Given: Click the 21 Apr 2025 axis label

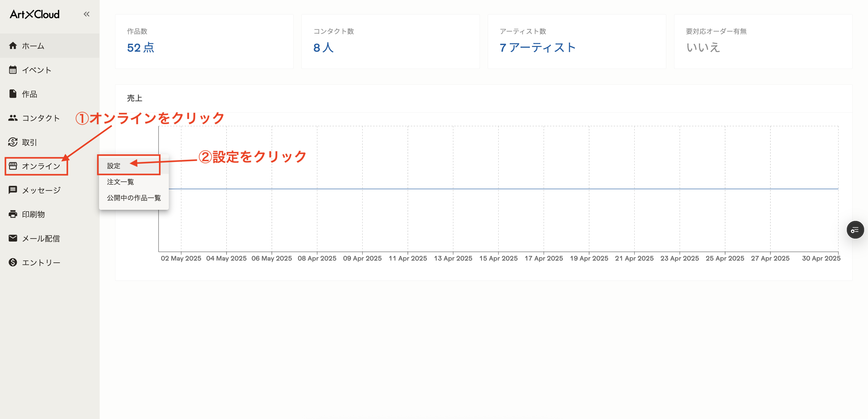Looking at the screenshot, I should [635, 258].
